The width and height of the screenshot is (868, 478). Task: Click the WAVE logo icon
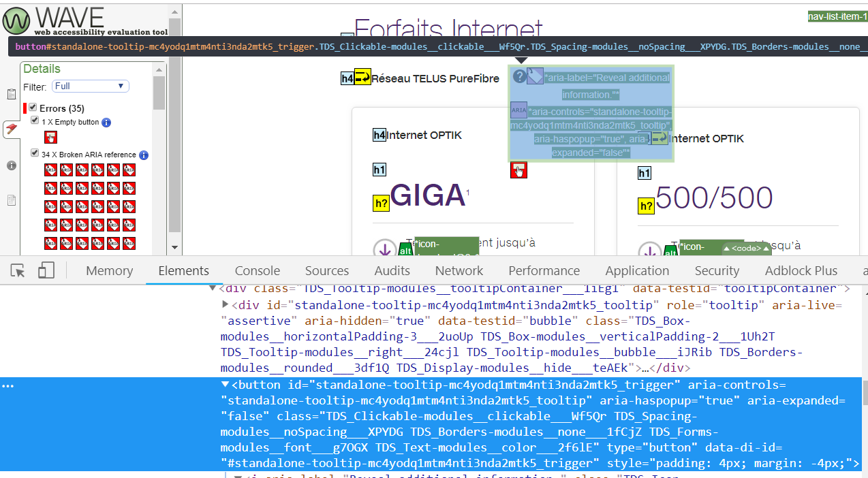point(18,20)
